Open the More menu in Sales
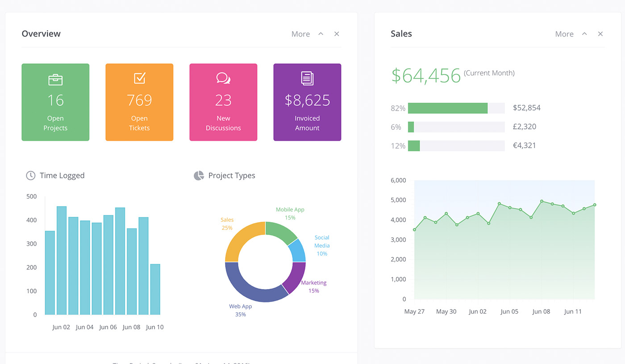The image size is (625, 364). click(x=564, y=34)
